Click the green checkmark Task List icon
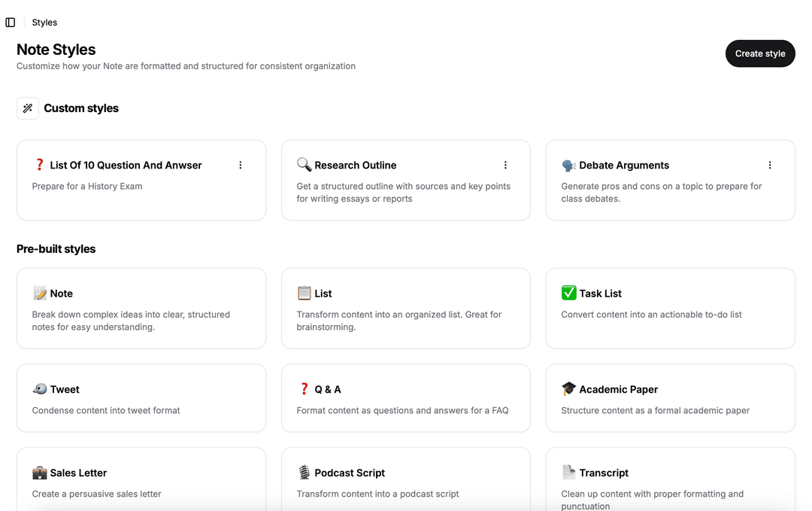The image size is (812, 511). (x=568, y=294)
